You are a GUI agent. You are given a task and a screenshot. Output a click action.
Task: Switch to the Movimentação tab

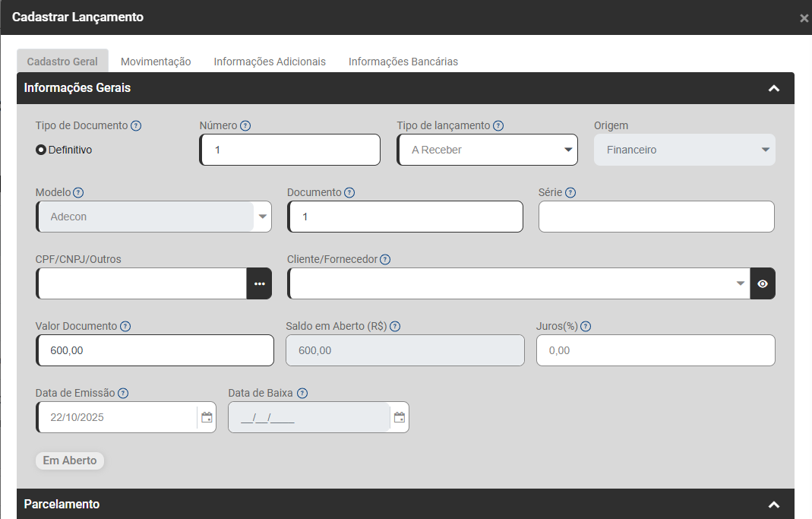pos(156,62)
